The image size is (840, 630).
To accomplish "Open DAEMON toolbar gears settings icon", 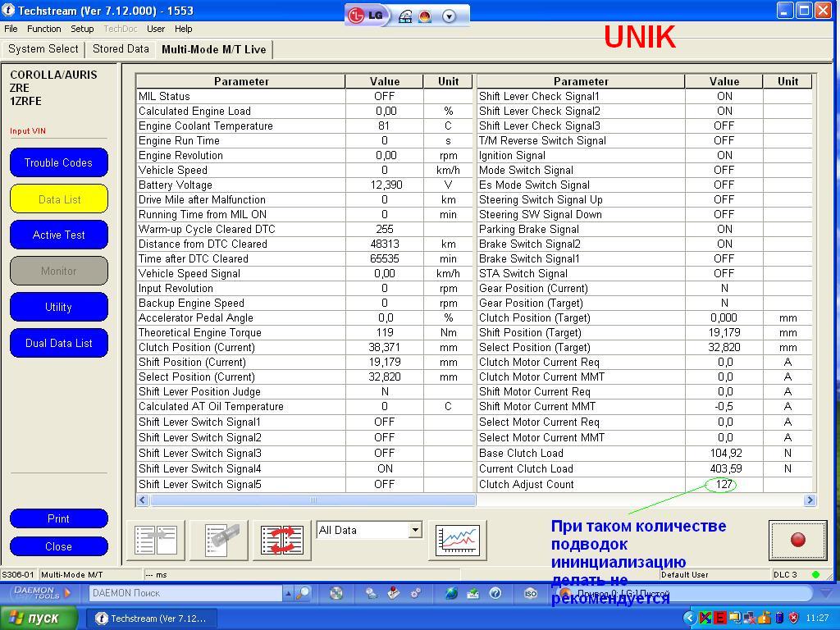I will click(x=415, y=593).
